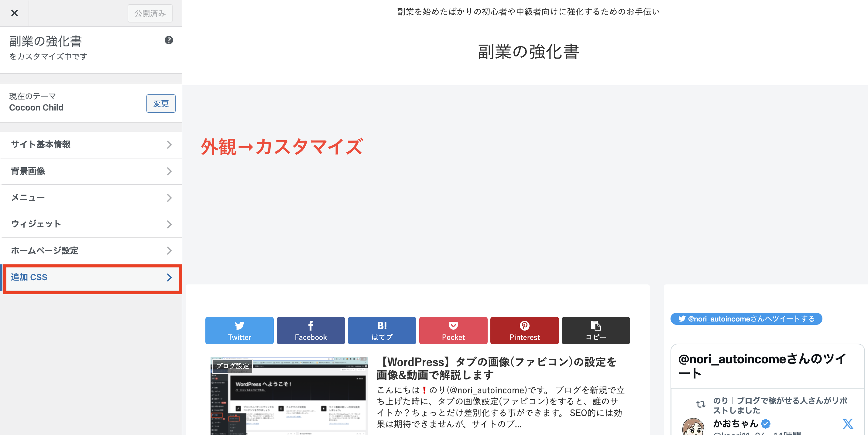Screen dimensions: 868x435
Task: Expand the chevron beside サイト基本情報
Action: click(x=169, y=145)
